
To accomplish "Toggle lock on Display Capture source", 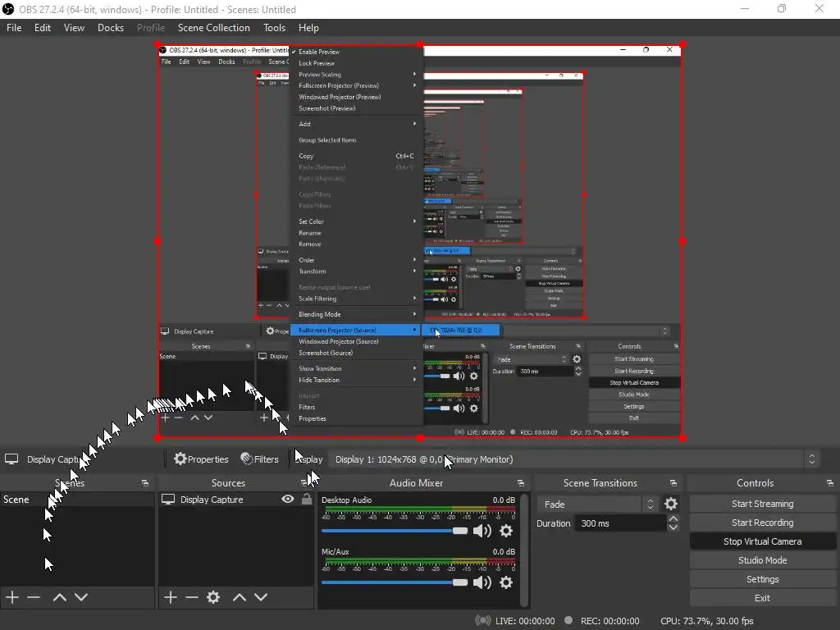I will (307, 499).
